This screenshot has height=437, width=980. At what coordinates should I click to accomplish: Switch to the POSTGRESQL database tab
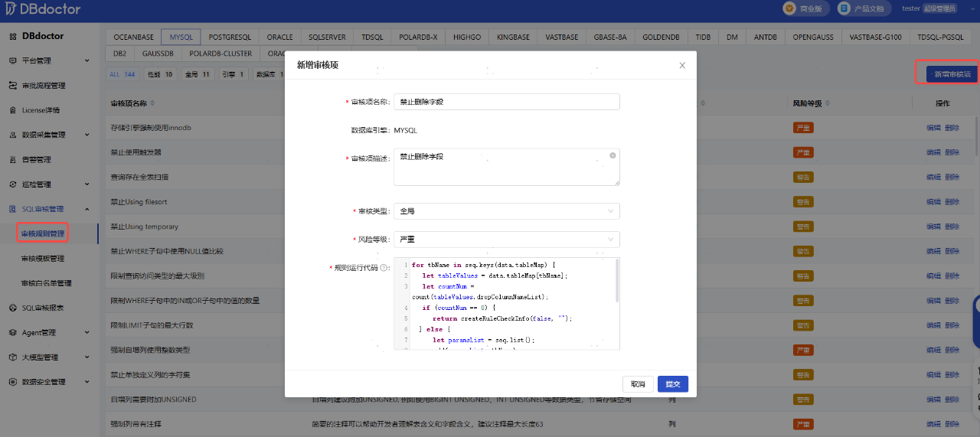(230, 37)
